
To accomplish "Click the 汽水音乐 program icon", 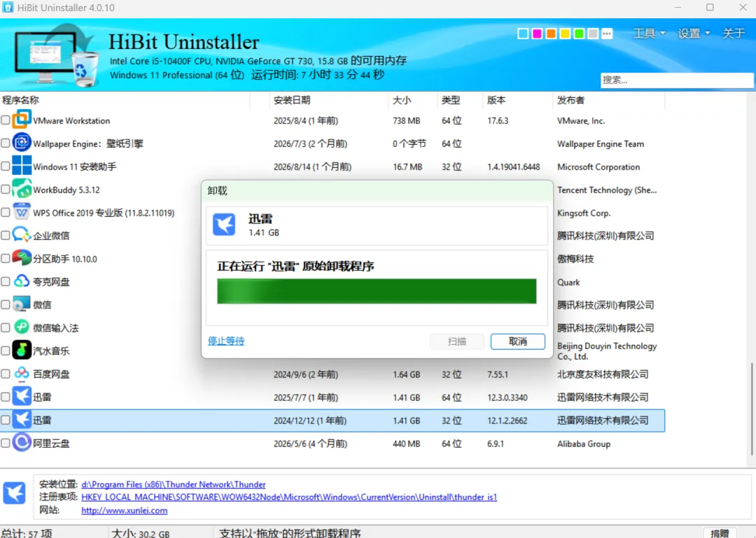I will point(22,351).
